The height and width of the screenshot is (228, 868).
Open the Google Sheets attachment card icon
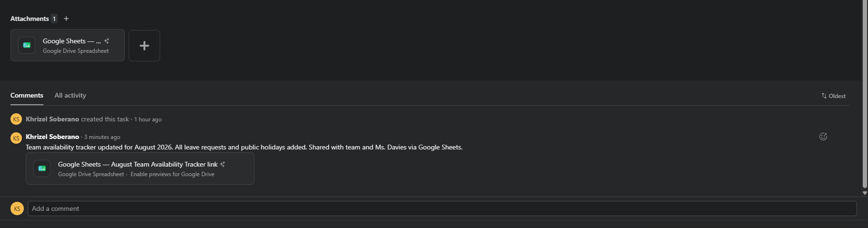tap(27, 45)
